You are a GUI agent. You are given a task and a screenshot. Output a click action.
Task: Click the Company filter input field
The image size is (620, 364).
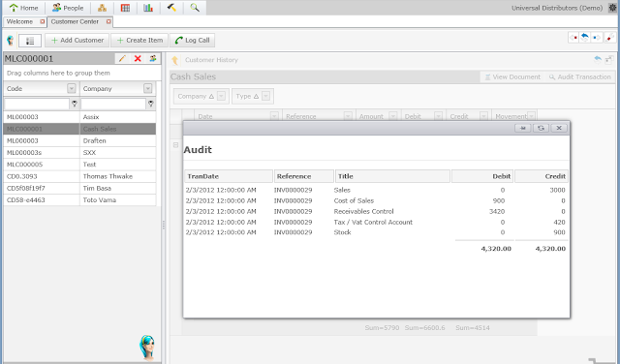click(x=113, y=104)
